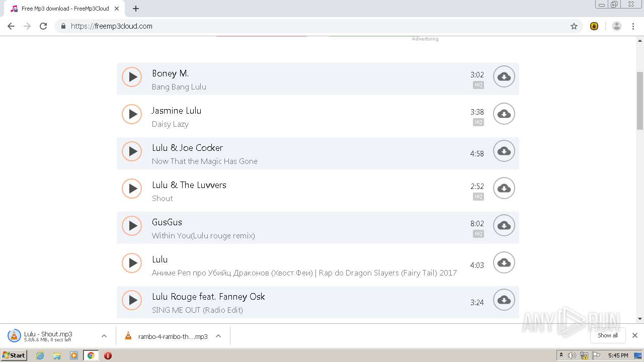Expand options for Lulu - Shout.mp3 download

[x=104, y=336]
